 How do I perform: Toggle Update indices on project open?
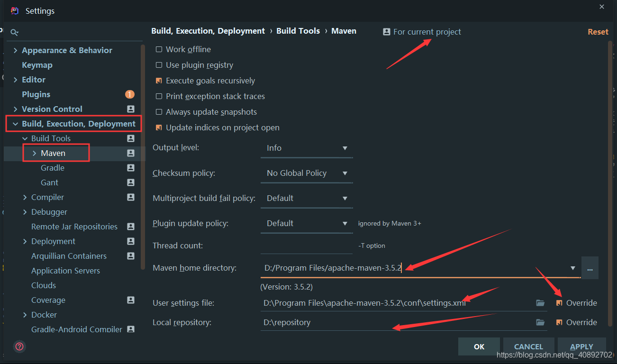click(159, 127)
